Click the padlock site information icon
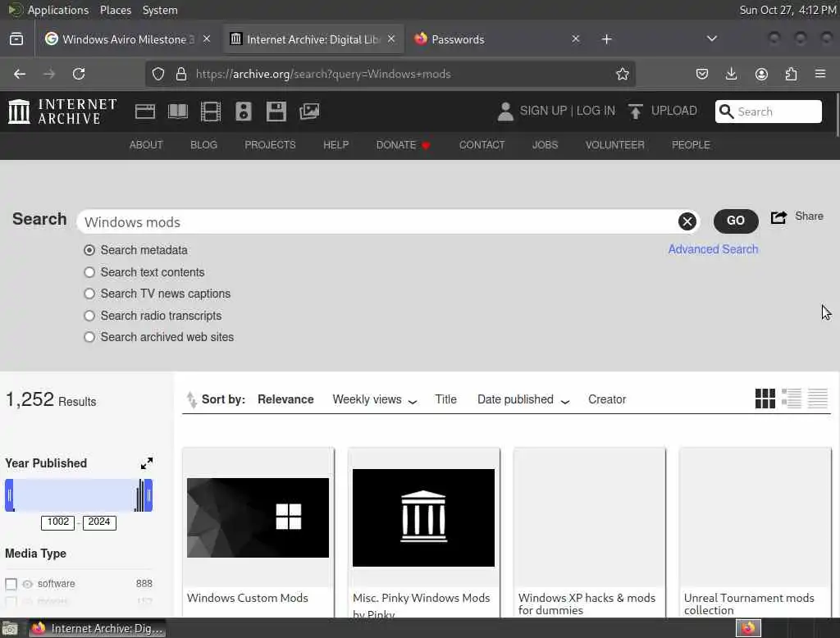This screenshot has height=638, width=840. point(181,74)
